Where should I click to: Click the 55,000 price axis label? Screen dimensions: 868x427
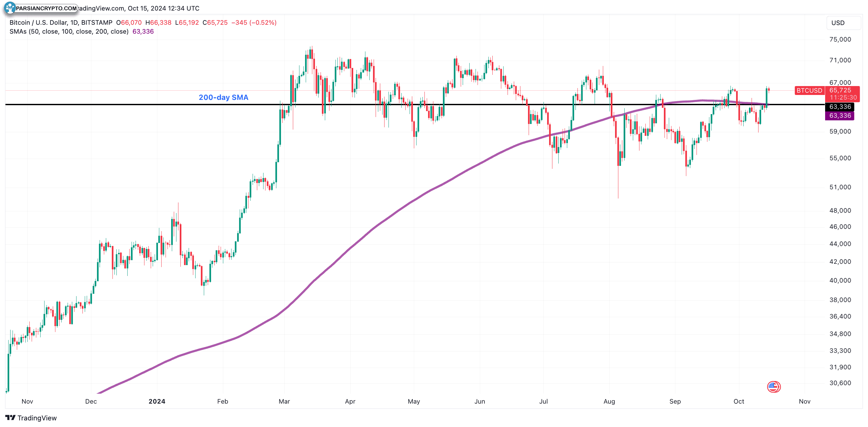click(840, 158)
